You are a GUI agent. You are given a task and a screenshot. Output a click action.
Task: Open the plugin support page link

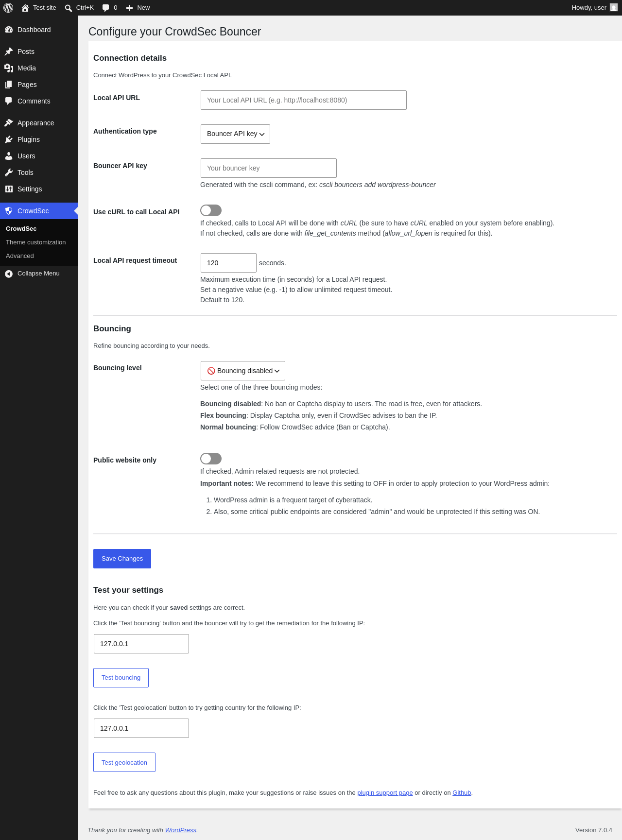click(x=385, y=793)
